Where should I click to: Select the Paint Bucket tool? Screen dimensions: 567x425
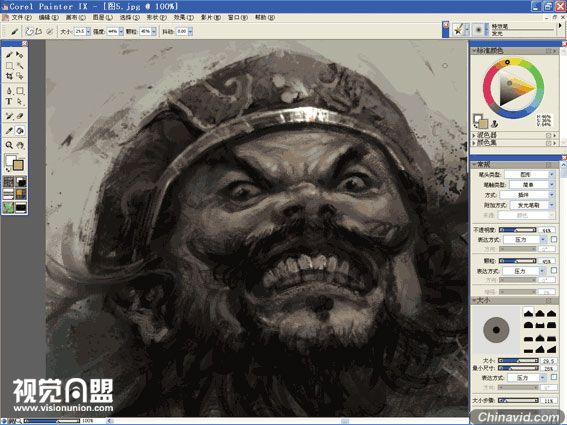tap(20, 131)
